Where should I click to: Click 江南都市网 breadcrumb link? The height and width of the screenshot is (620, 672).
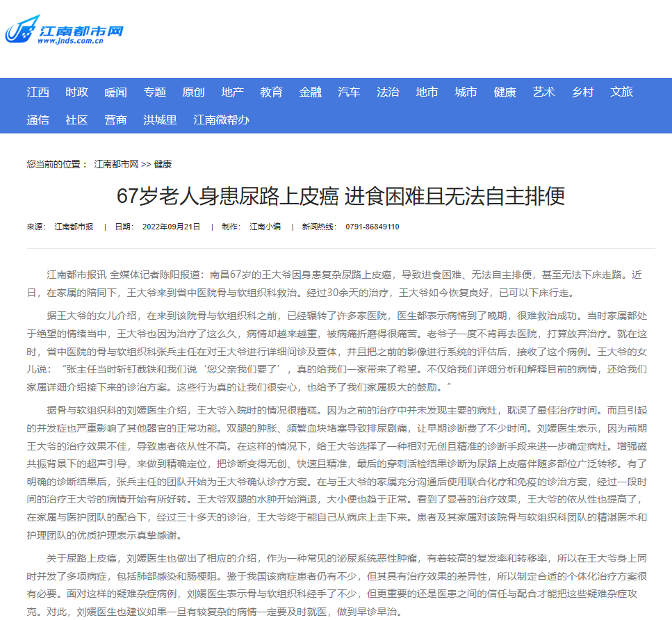116,165
